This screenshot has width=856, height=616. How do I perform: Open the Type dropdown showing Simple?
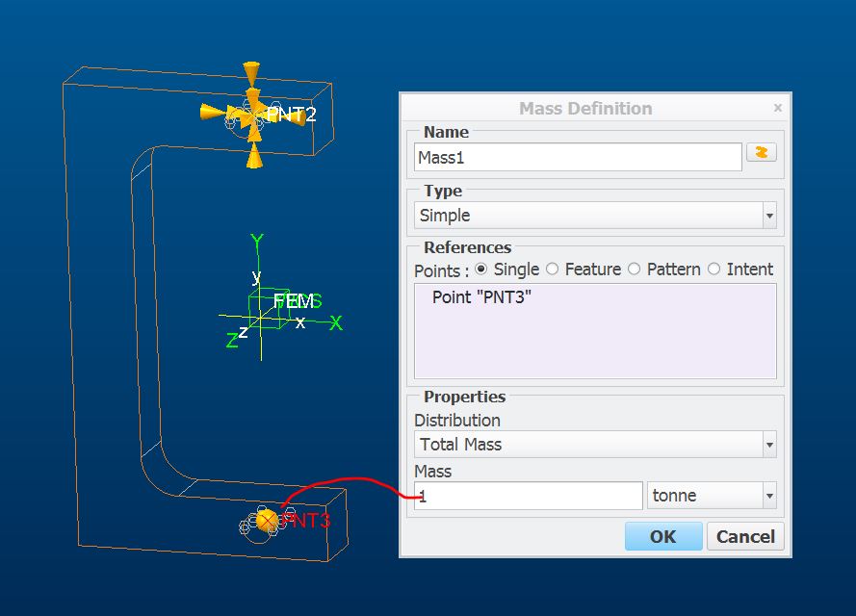click(595, 216)
